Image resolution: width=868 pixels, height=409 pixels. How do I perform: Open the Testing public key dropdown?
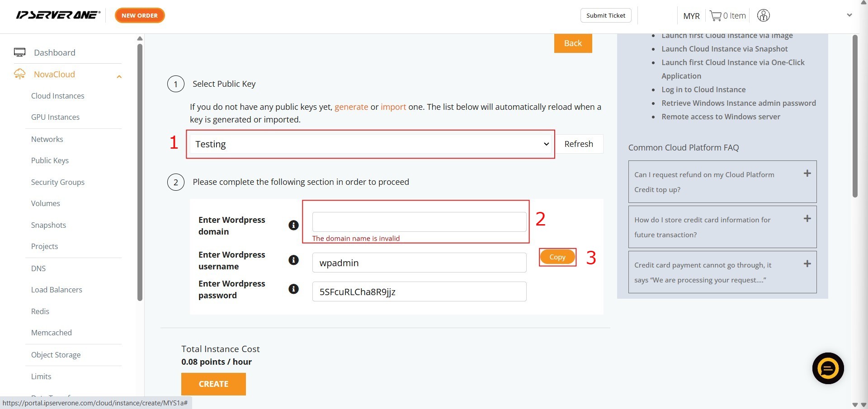tap(370, 144)
